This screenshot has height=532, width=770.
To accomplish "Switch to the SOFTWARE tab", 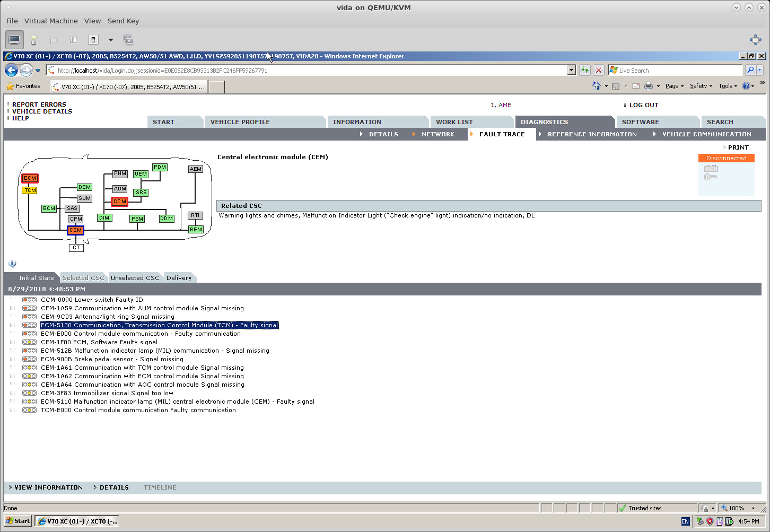I will [x=658, y=122].
